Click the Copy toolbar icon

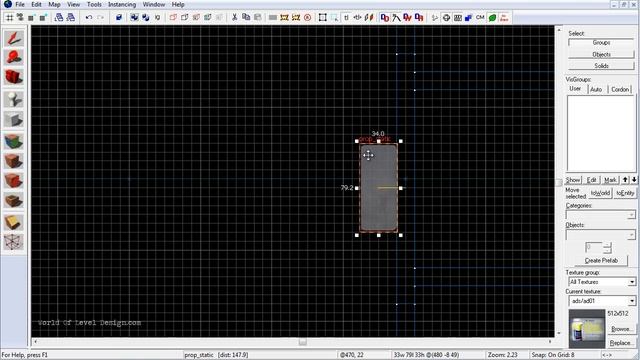pyautogui.click(x=246, y=18)
